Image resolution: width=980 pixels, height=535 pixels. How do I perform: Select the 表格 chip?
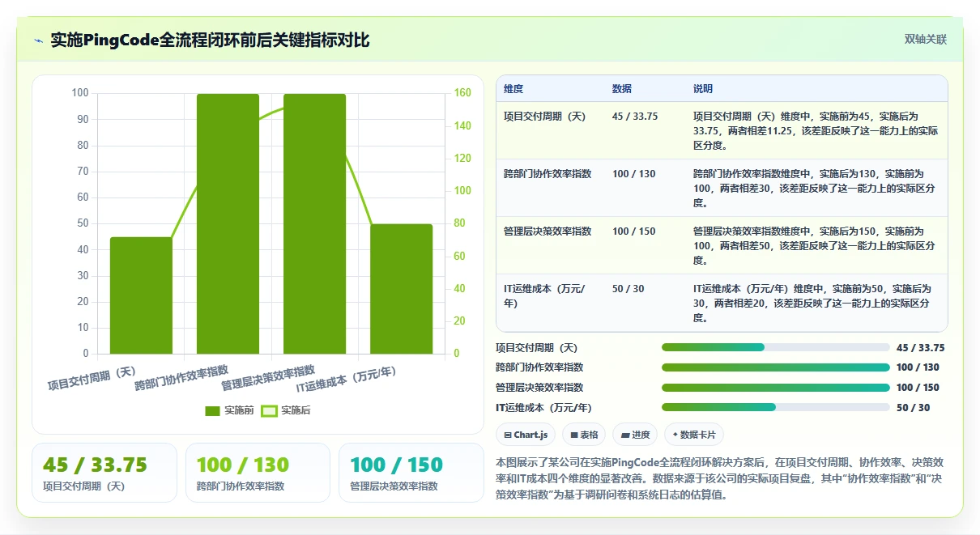coord(584,435)
